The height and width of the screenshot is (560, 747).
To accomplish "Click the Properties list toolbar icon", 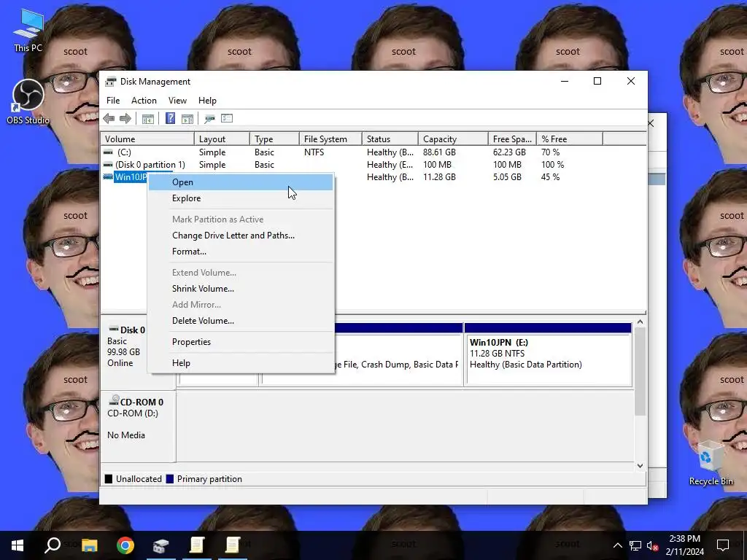I will click(227, 118).
